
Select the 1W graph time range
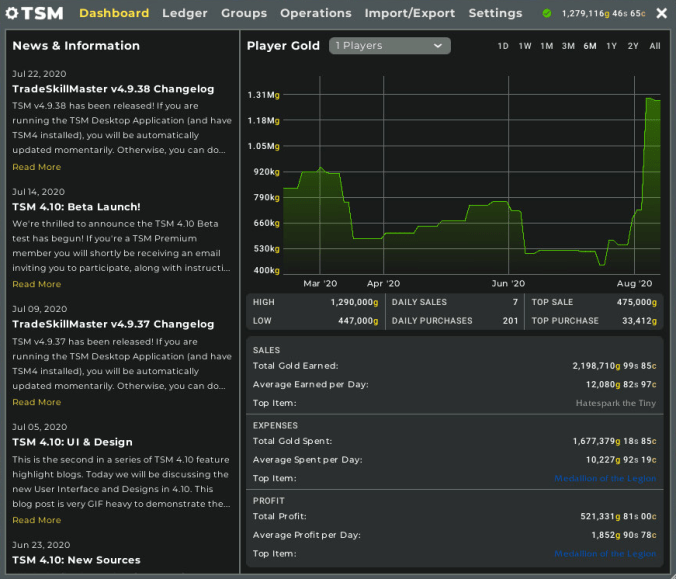[525, 46]
